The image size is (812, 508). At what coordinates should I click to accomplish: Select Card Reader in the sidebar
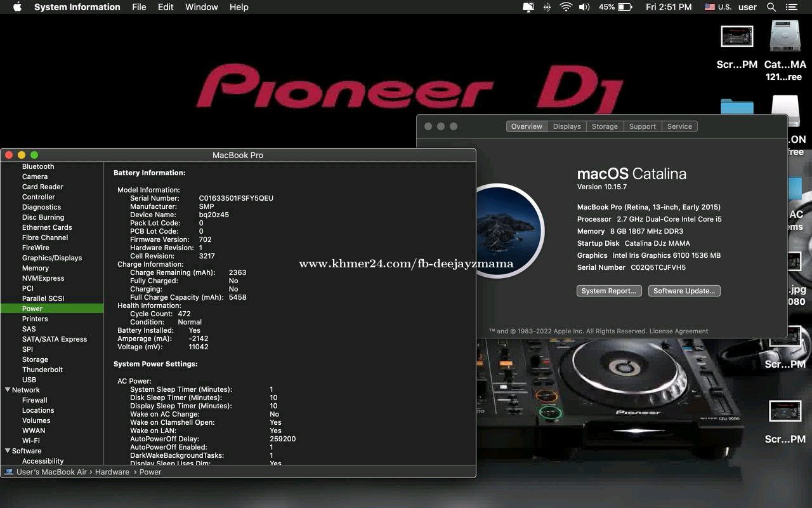pos(43,187)
